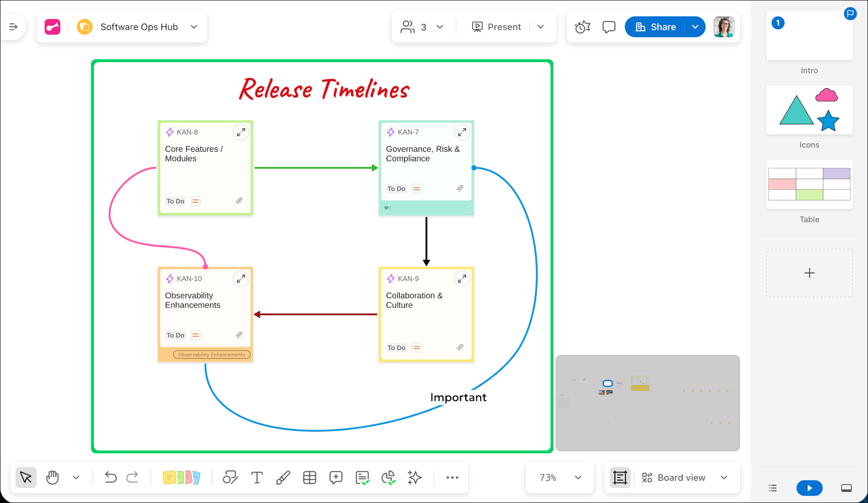Click the AI sparkle tool
This screenshot has height=503, width=868.
pyautogui.click(x=414, y=477)
